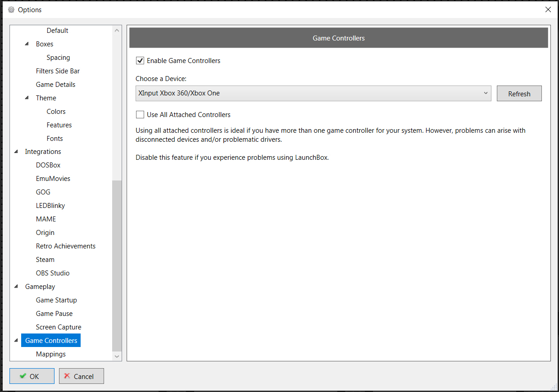Enable Use All Attached Controllers checkbox
559x392 pixels.
140,114
